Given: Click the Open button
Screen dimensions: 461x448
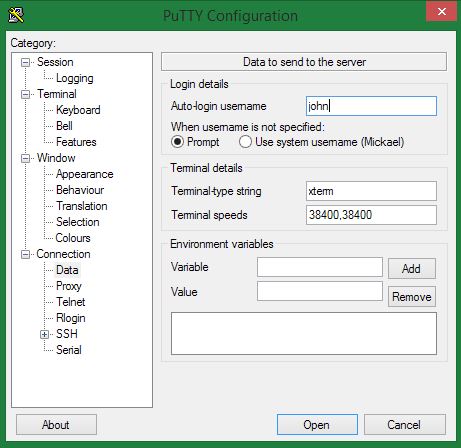Looking at the screenshot, I should click(x=317, y=425).
